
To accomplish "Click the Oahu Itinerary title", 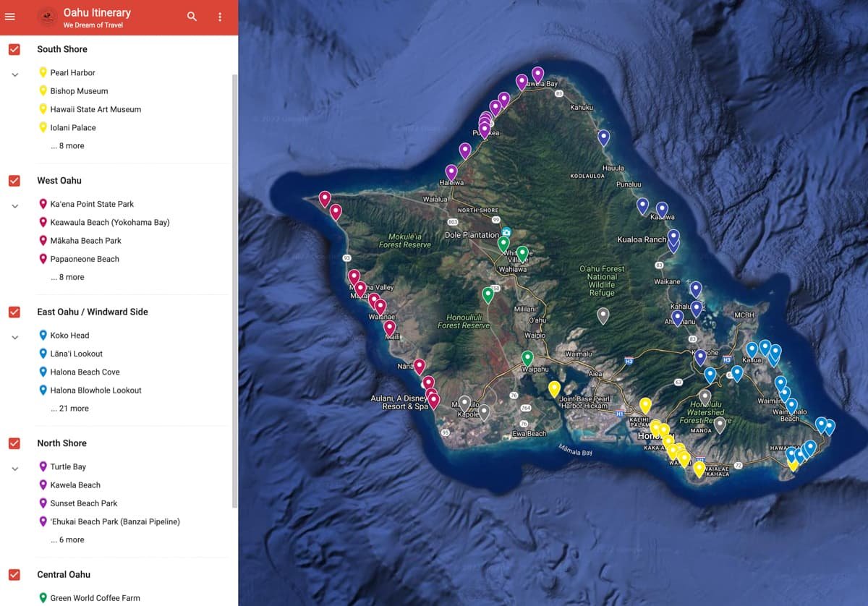I will point(97,12).
